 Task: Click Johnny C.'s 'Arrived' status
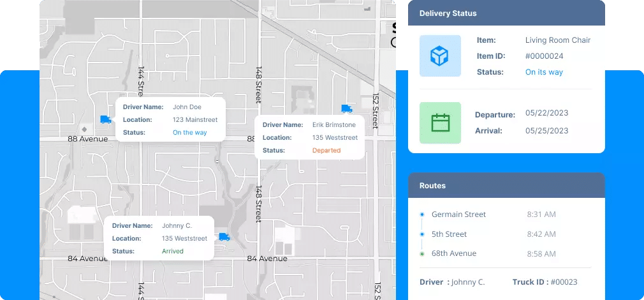[x=173, y=251]
